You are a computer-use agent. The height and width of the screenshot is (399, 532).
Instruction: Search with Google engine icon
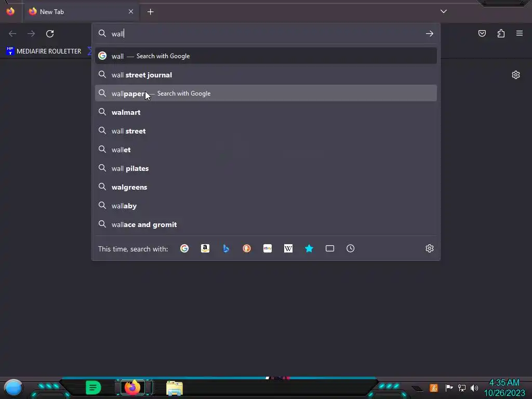(184, 248)
